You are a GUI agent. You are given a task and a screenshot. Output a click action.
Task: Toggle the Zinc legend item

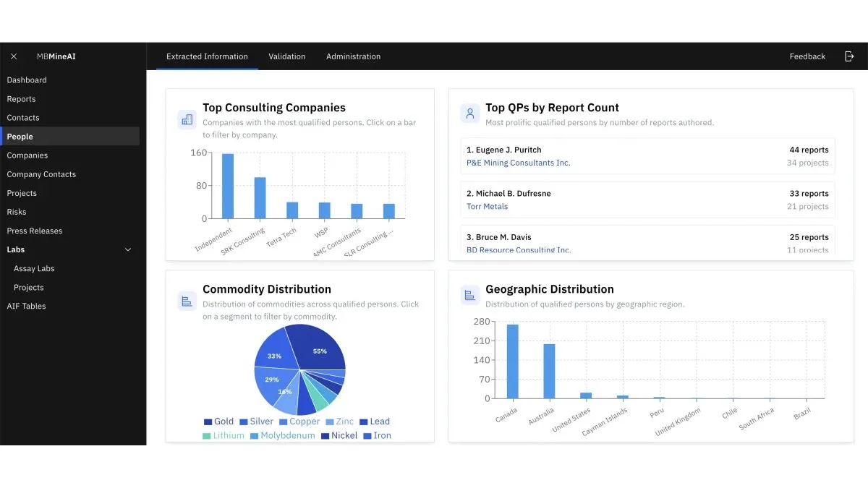(340, 421)
